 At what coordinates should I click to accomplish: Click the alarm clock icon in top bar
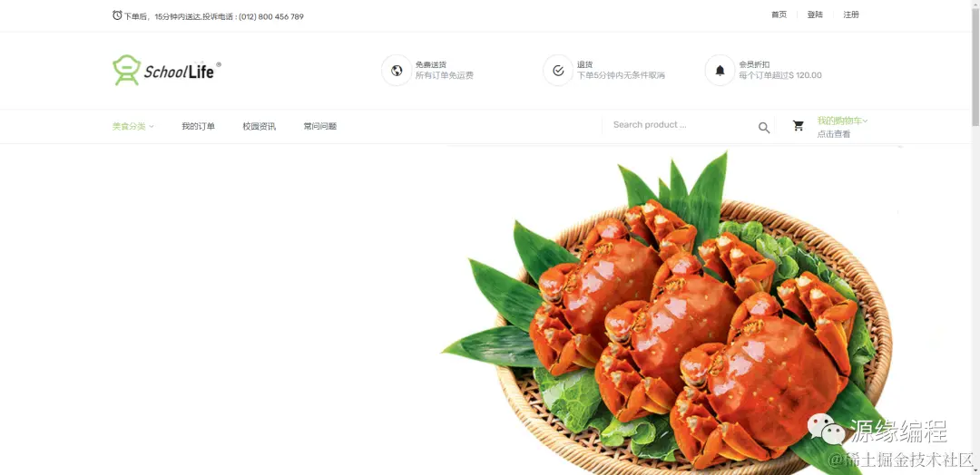click(x=117, y=15)
